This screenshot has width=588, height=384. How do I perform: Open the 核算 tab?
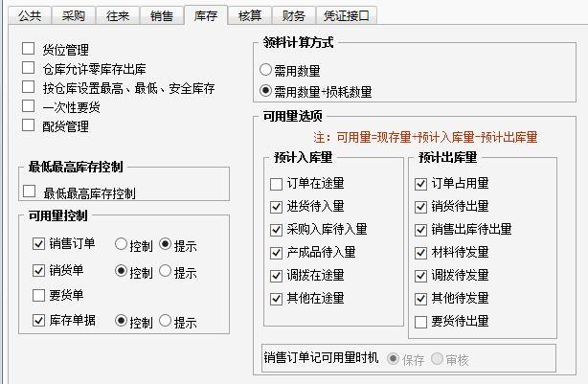click(250, 15)
